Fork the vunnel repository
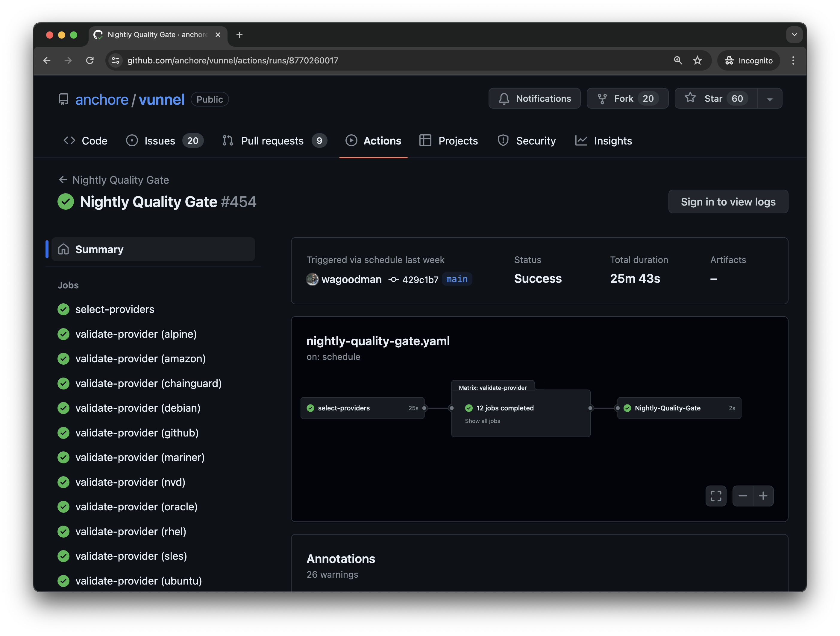 (x=627, y=99)
